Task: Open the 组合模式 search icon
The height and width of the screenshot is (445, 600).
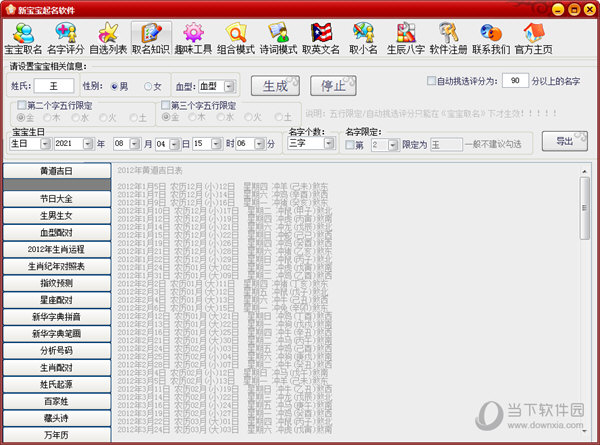Action: tap(236, 39)
